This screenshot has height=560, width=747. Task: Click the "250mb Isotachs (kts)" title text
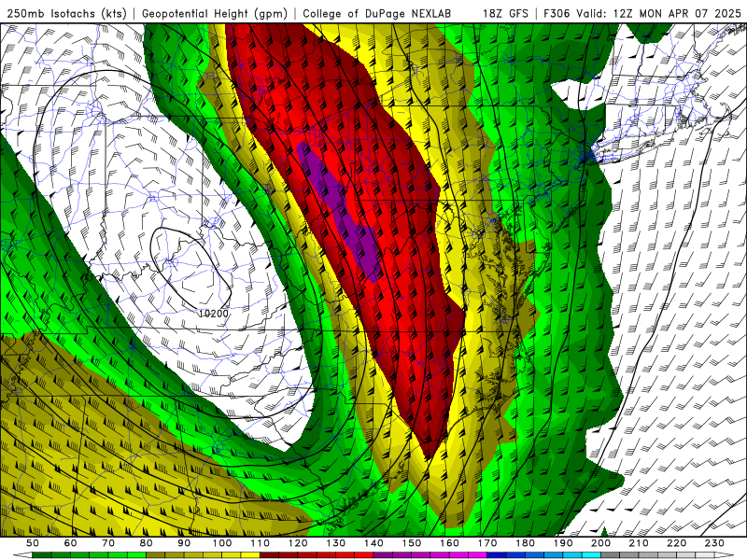coord(66,13)
